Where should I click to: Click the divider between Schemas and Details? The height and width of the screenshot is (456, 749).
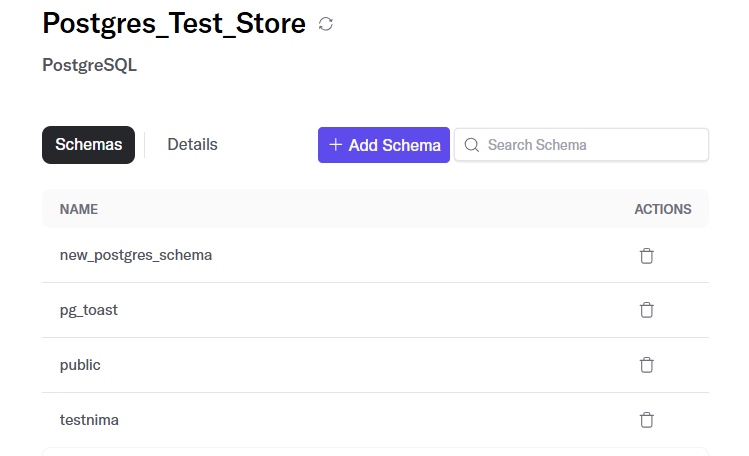pos(144,145)
